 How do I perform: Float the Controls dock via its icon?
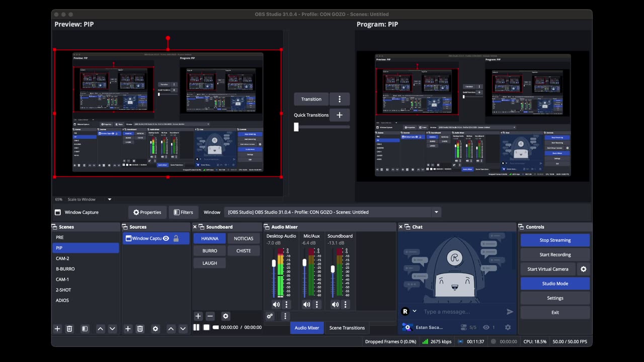[x=521, y=227]
